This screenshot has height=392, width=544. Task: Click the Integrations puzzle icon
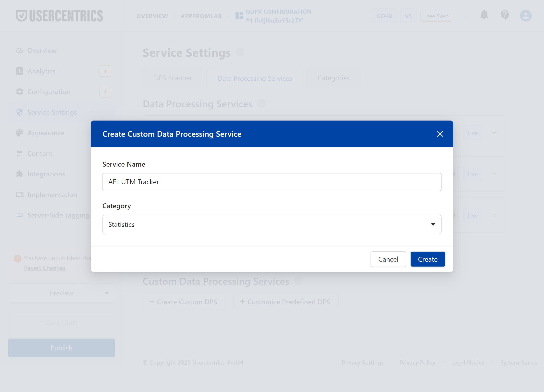pos(20,174)
